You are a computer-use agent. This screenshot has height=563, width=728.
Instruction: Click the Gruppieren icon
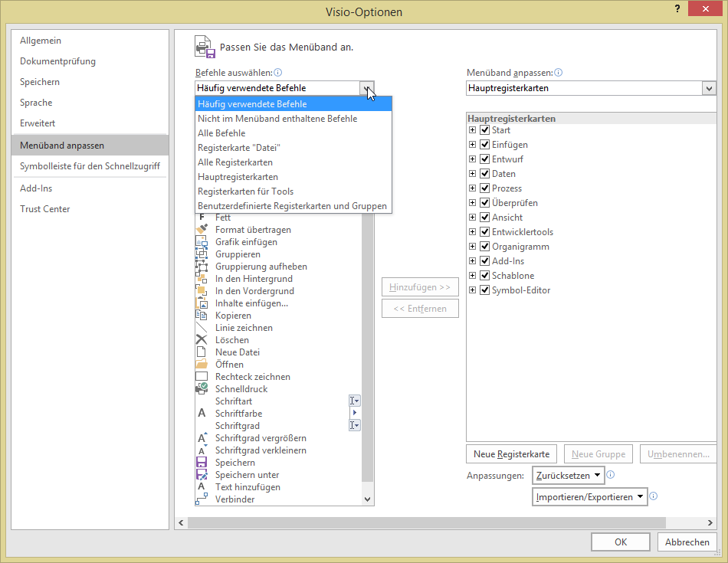click(202, 254)
